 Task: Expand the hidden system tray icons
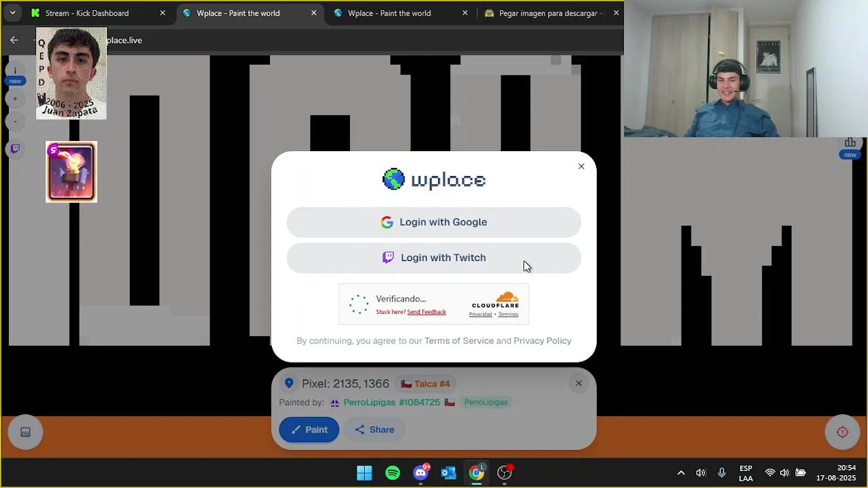pos(681,473)
